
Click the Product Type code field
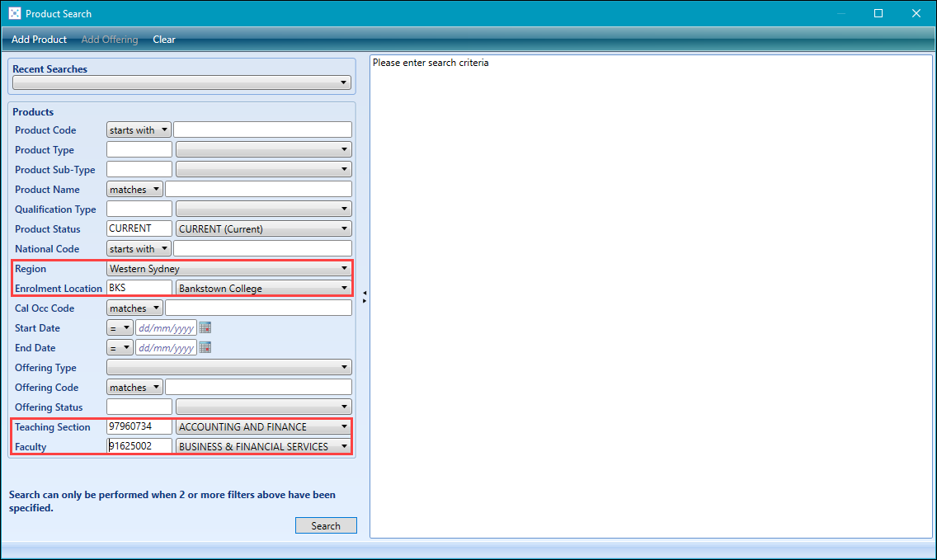click(139, 149)
